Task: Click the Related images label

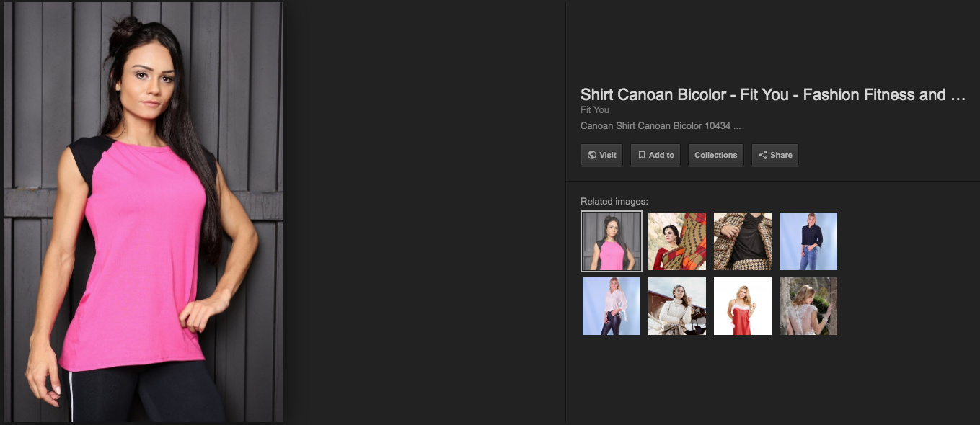Action: [x=614, y=202]
